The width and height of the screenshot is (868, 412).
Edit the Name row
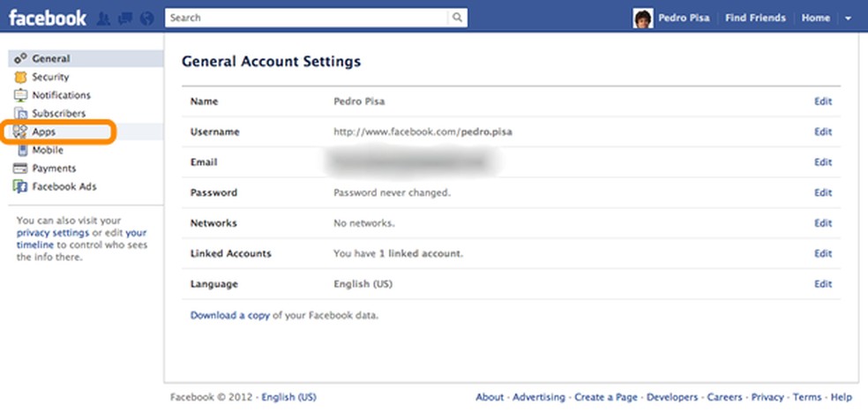[823, 101]
